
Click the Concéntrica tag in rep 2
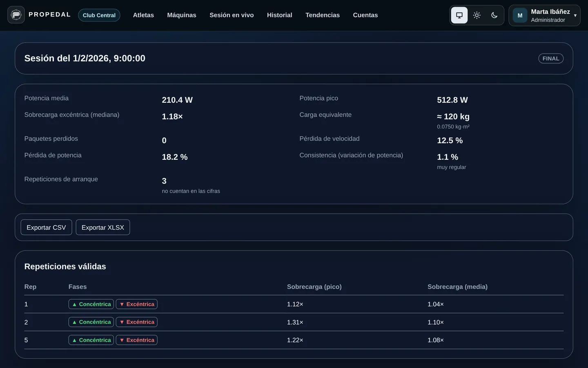coord(91,322)
